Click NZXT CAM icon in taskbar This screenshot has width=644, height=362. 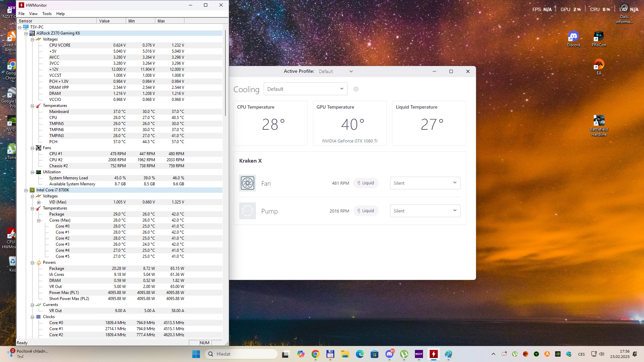(419, 354)
